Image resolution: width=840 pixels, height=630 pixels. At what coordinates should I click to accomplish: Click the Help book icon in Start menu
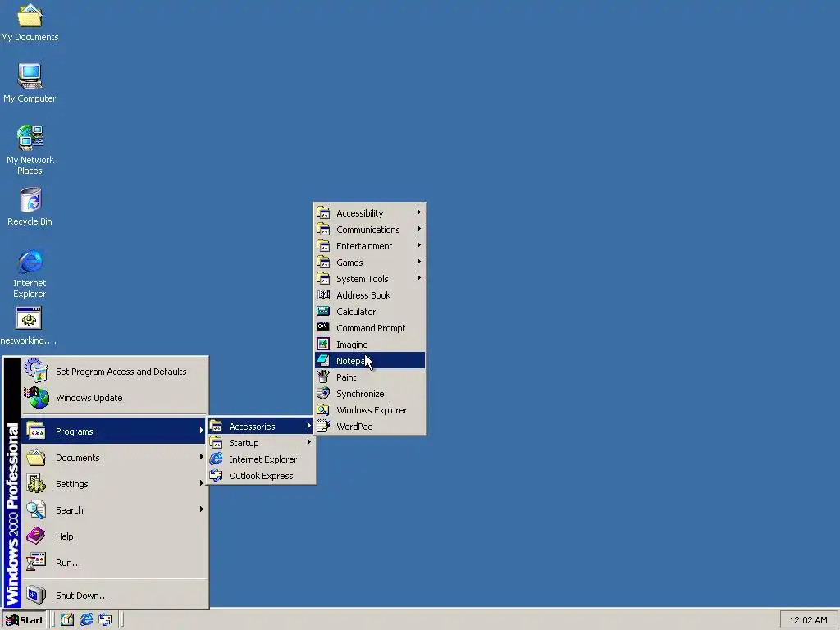pyautogui.click(x=36, y=536)
